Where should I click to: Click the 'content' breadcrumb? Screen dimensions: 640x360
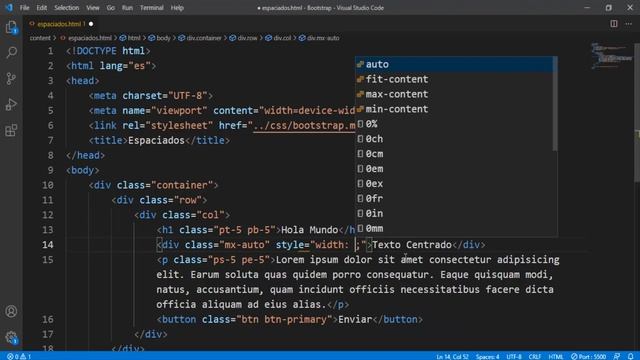coord(40,38)
